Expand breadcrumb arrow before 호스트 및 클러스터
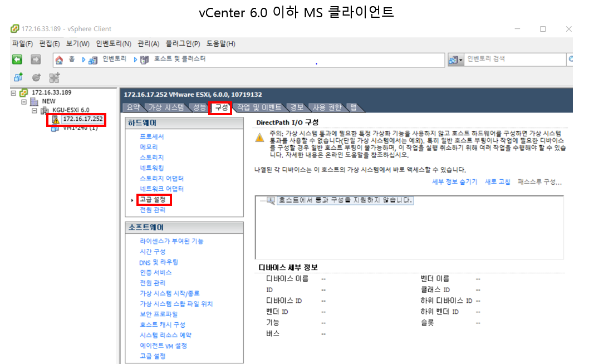589x364 pixels. (x=135, y=60)
